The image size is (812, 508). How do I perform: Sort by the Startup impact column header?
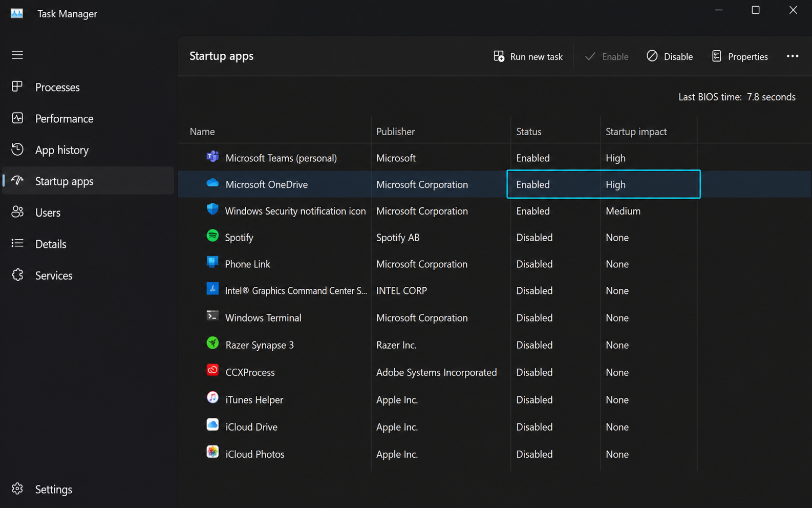click(636, 132)
